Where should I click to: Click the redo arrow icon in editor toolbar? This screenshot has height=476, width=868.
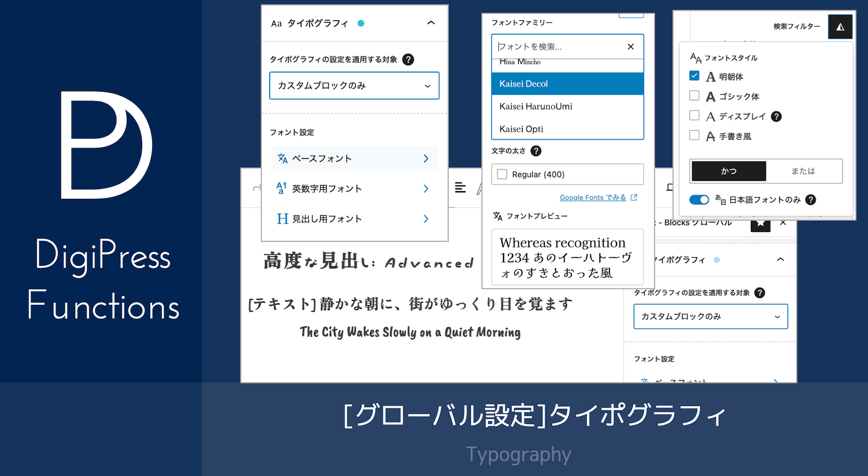click(257, 188)
